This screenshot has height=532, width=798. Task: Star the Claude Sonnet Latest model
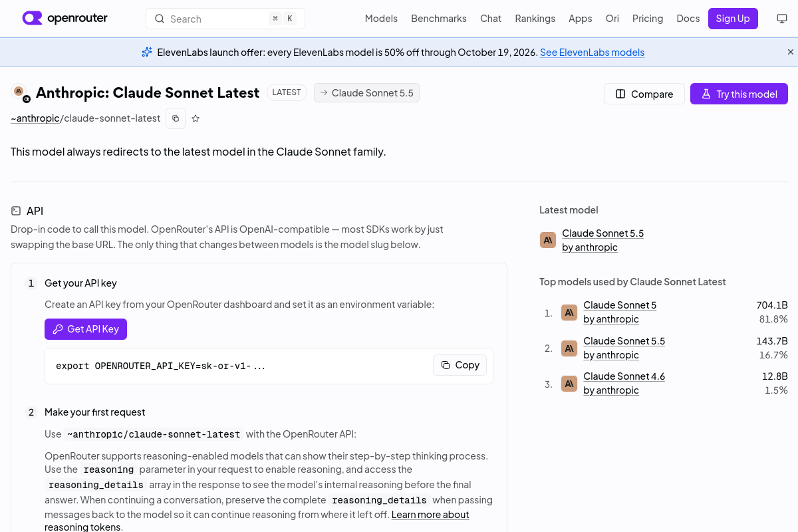196,118
